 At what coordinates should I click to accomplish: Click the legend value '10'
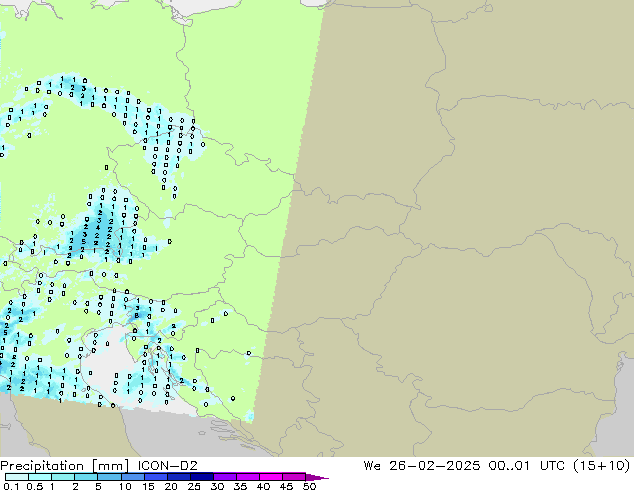point(125,486)
